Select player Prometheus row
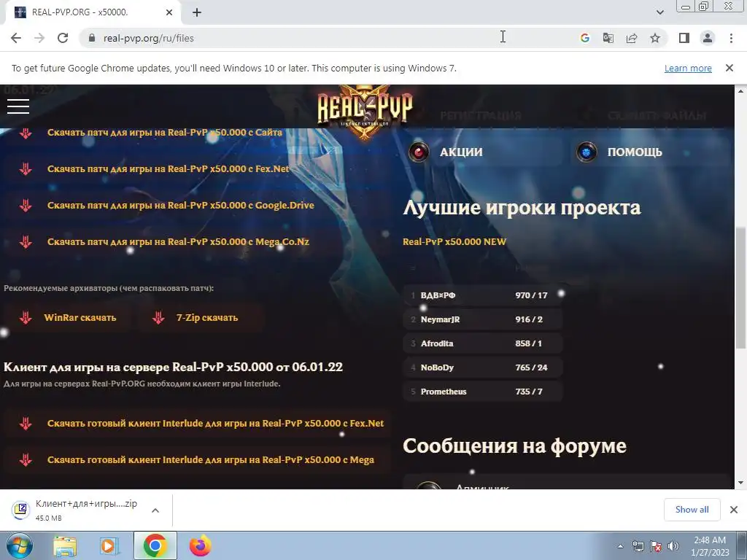This screenshot has width=747, height=560. 483,392
